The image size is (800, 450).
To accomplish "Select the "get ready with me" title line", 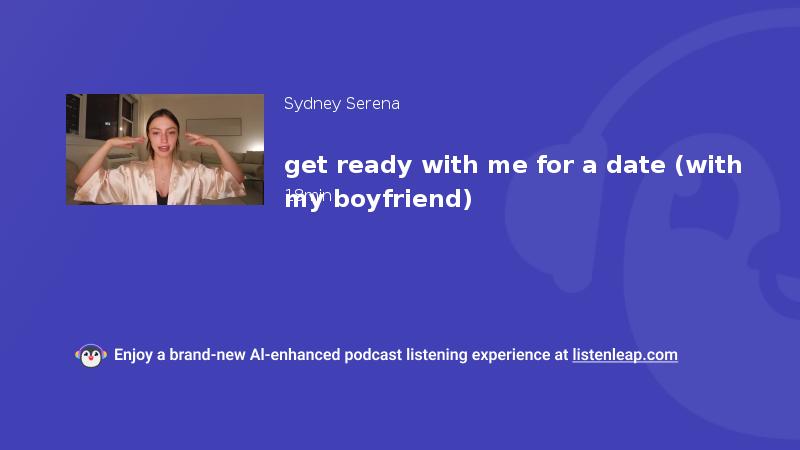I will (513, 165).
